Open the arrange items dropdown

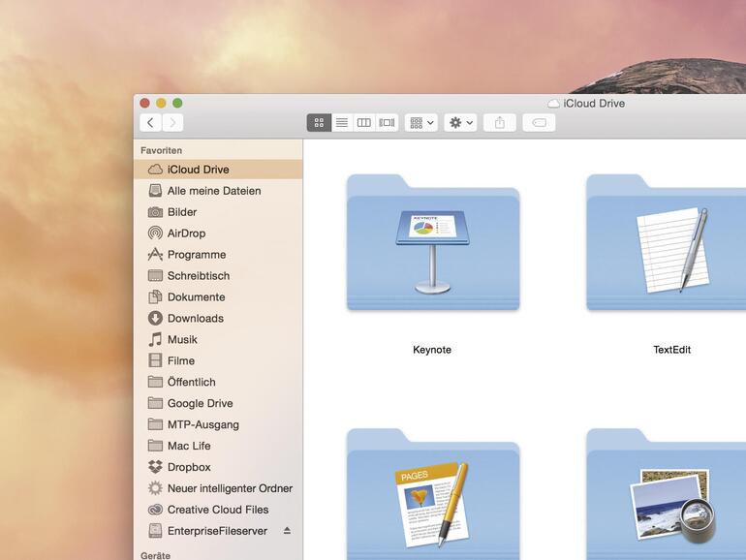click(421, 123)
